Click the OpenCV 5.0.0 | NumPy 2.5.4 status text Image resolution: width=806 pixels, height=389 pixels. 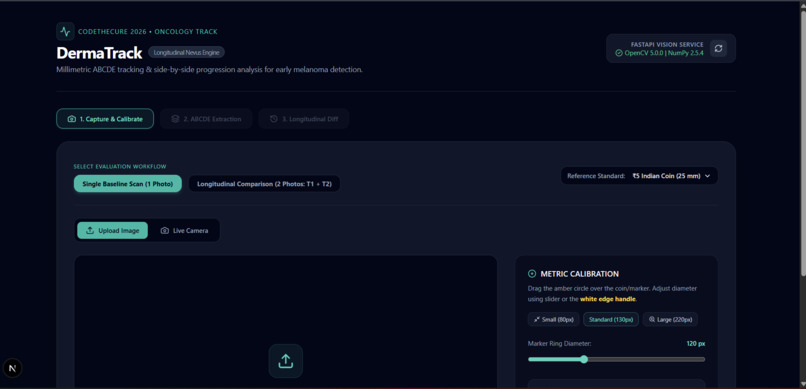click(664, 53)
